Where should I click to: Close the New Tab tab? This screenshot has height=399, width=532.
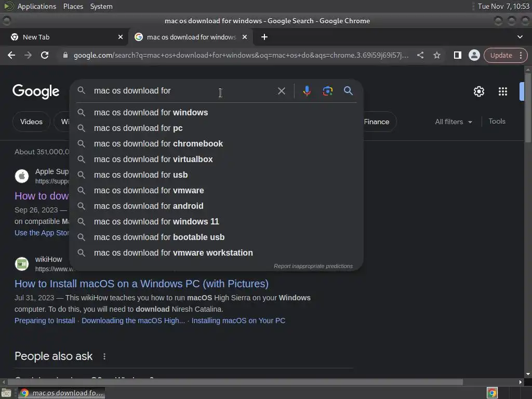[121, 37]
